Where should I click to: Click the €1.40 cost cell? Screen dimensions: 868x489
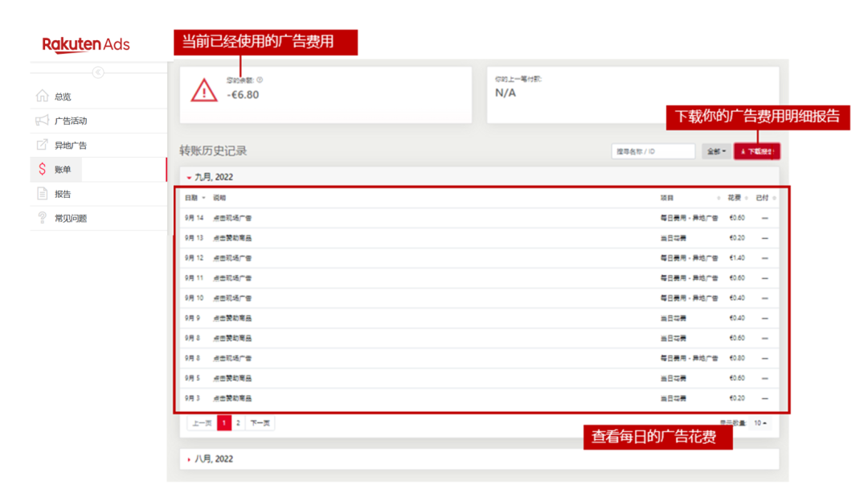point(737,258)
